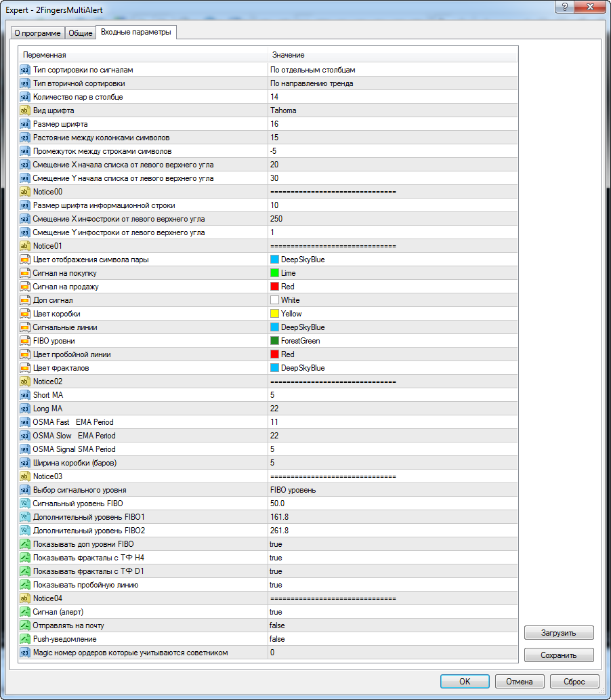Viewport: 611px width, 700px height.
Task: Click the icon beside 'Тип сортировки по сигналам'
Action: pos(24,70)
